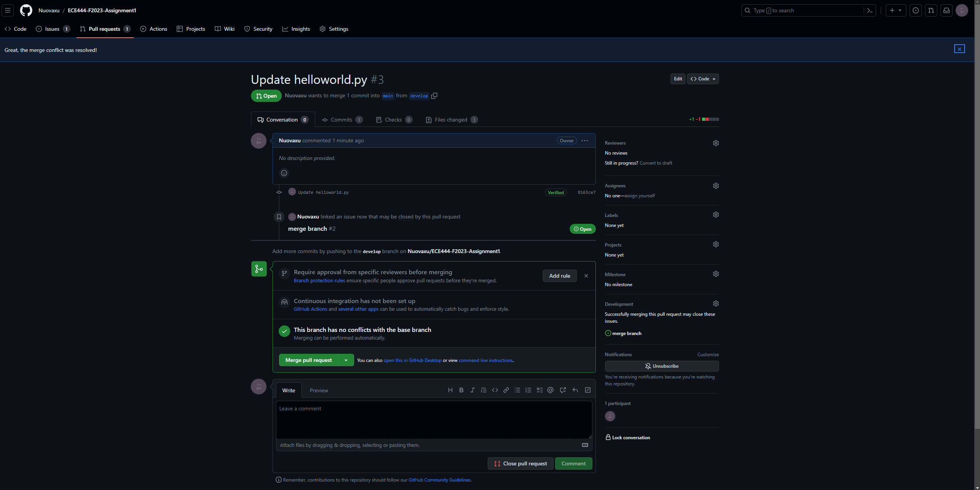Viewport: 980px width, 490px height.
Task: Apply italic formatting to comment text
Action: pos(472,390)
